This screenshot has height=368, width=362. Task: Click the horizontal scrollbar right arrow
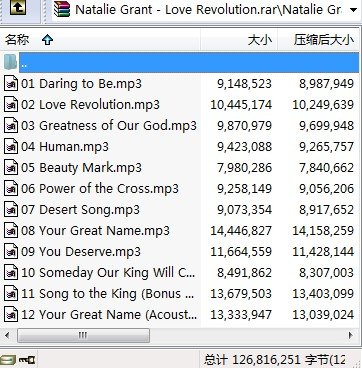click(x=350, y=335)
